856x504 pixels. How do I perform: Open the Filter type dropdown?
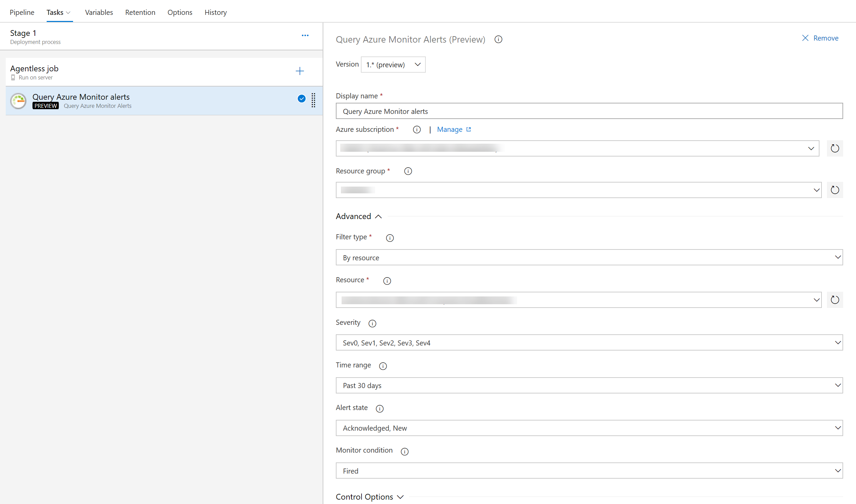point(590,257)
